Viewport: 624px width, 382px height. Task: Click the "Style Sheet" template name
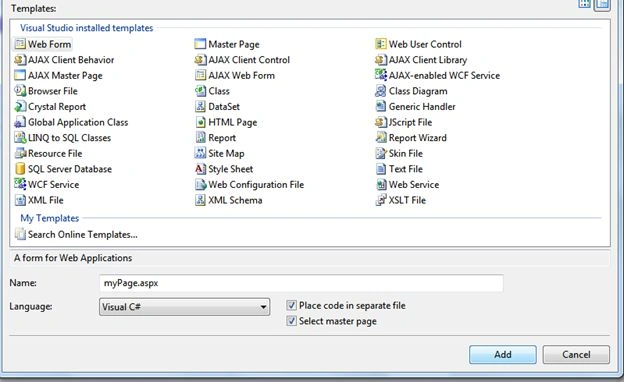click(x=231, y=169)
